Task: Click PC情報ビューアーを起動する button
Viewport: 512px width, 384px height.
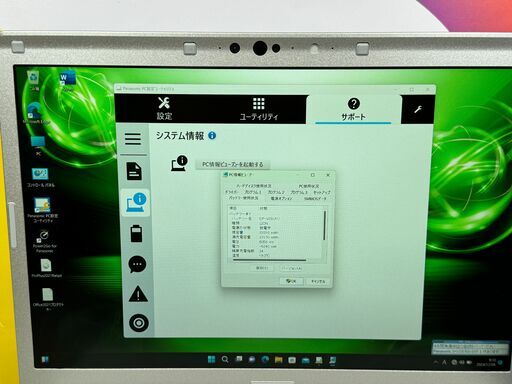Action: (x=233, y=164)
